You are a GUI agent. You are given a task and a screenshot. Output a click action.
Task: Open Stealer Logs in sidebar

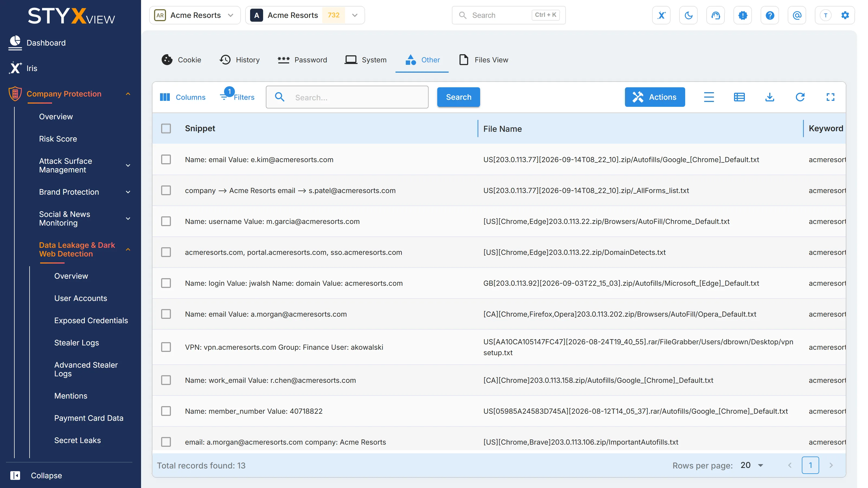point(76,342)
